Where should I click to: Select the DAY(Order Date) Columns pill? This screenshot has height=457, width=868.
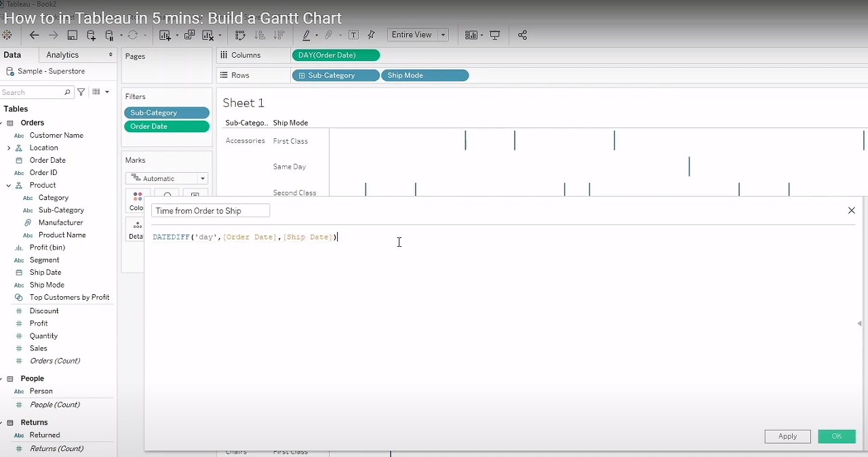pos(336,55)
